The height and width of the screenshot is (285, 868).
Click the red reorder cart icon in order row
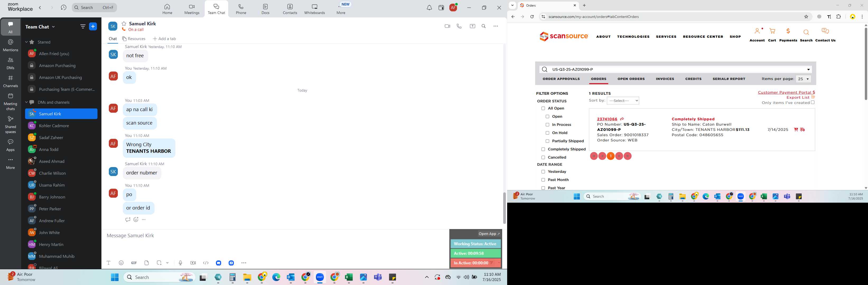(796, 130)
